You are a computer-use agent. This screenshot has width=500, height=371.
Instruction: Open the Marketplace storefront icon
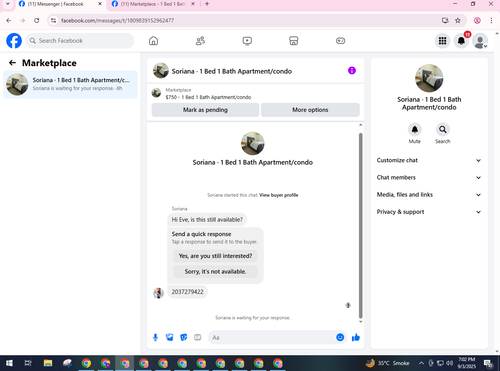point(294,41)
